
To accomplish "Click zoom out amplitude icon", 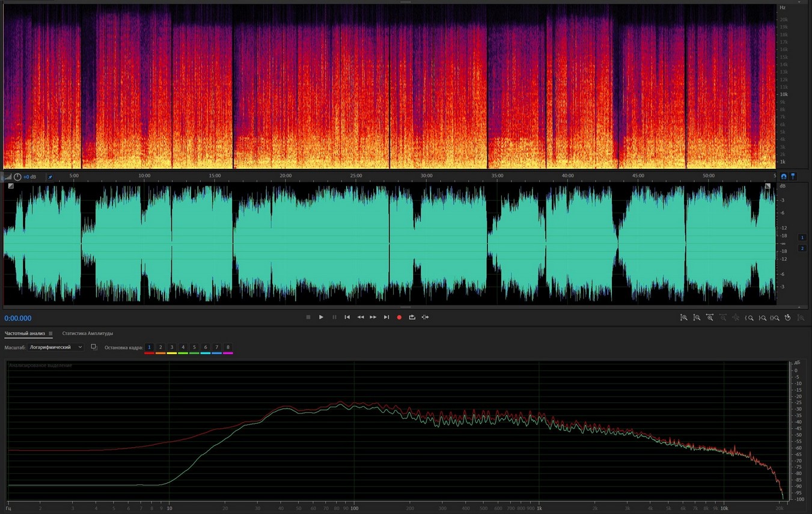I will 697,317.
